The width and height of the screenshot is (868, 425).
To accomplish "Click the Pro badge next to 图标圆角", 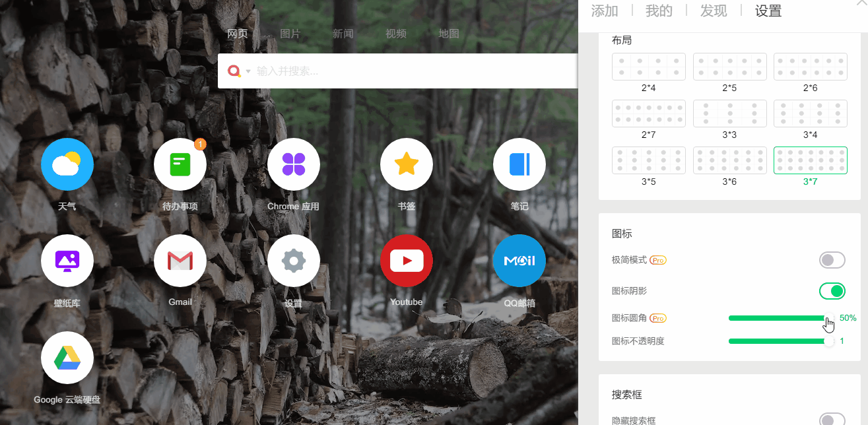I will tap(658, 318).
